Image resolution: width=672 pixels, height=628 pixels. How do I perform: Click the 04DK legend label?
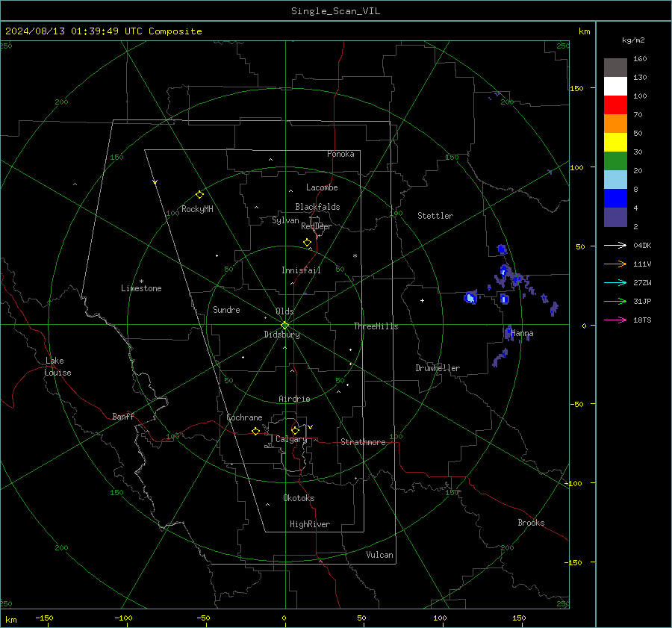pyautogui.click(x=642, y=245)
